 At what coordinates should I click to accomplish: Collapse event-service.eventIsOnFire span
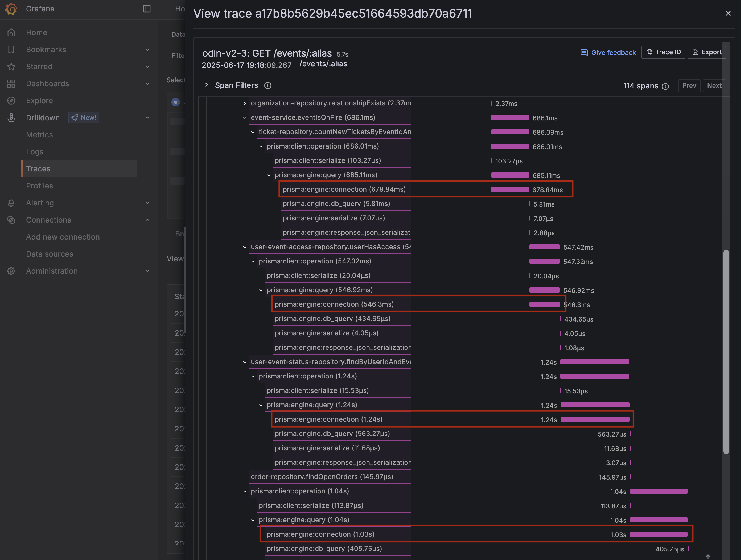coord(245,118)
